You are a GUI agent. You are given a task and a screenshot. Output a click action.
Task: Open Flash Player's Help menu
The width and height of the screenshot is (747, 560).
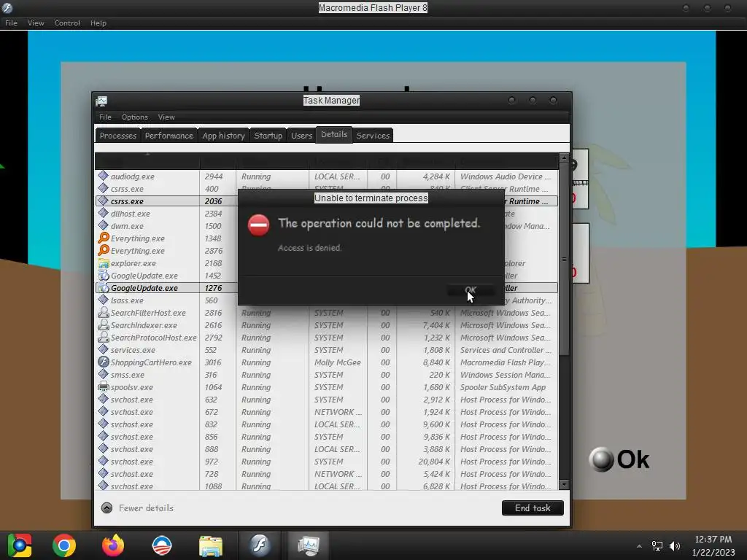coord(98,23)
